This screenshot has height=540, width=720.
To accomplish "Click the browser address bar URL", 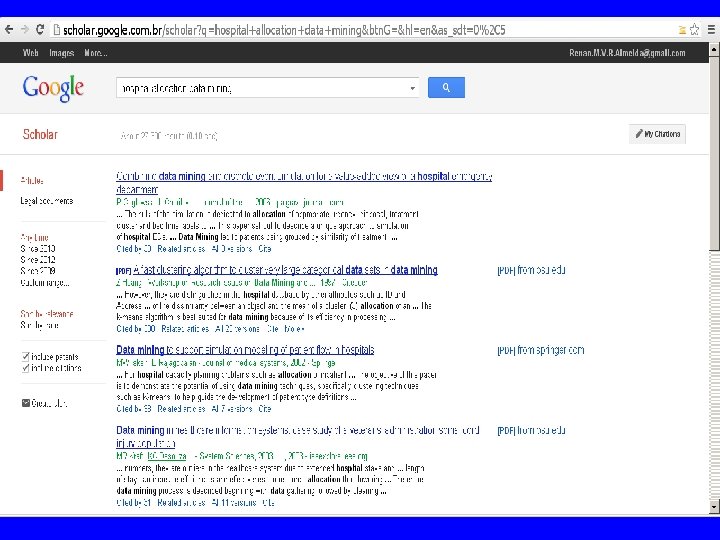I will 284,30.
